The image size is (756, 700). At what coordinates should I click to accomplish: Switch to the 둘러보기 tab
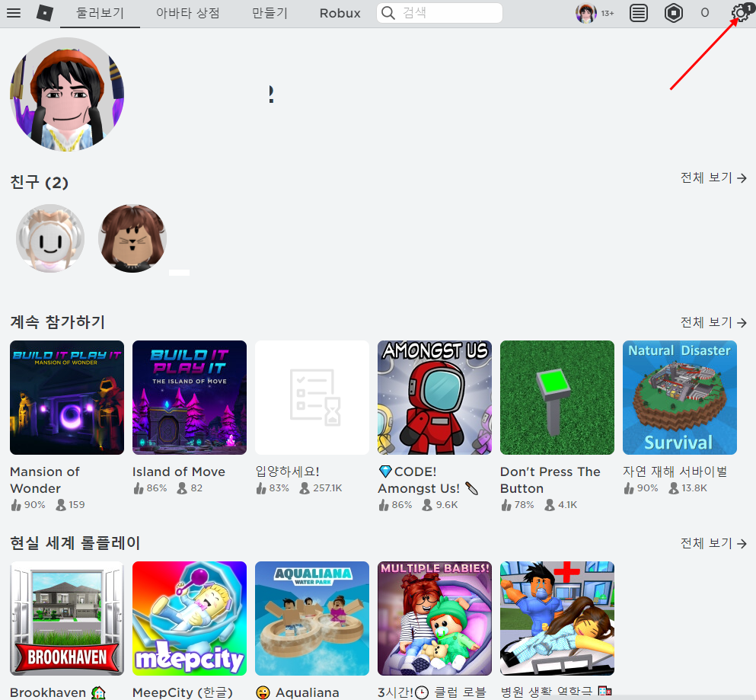[x=100, y=13]
